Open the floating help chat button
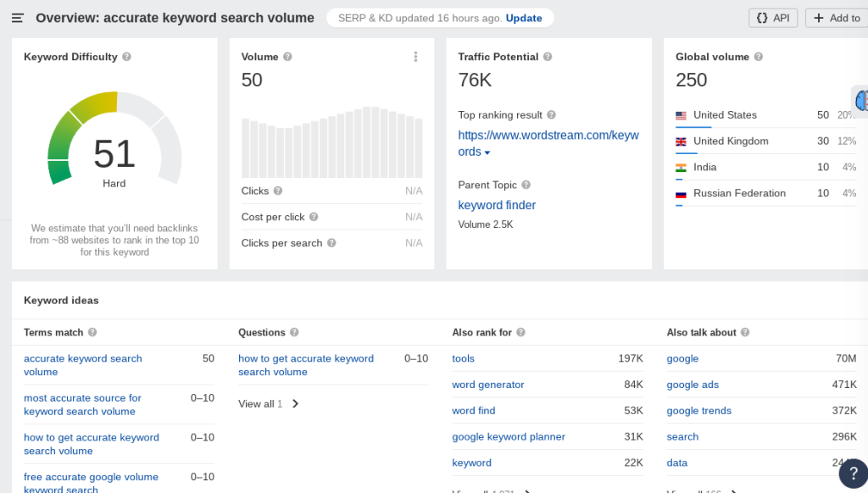This screenshot has width=868, height=493. click(x=853, y=474)
